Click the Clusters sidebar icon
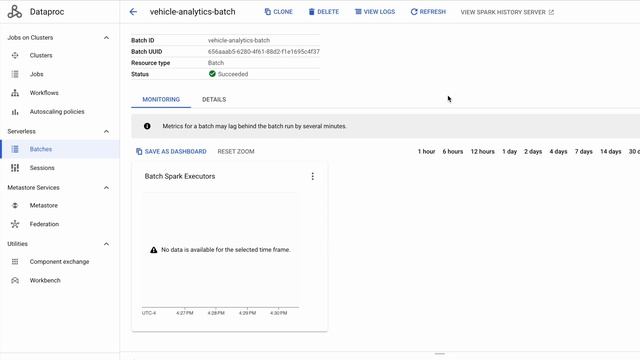The width and height of the screenshot is (640, 360). tap(15, 56)
